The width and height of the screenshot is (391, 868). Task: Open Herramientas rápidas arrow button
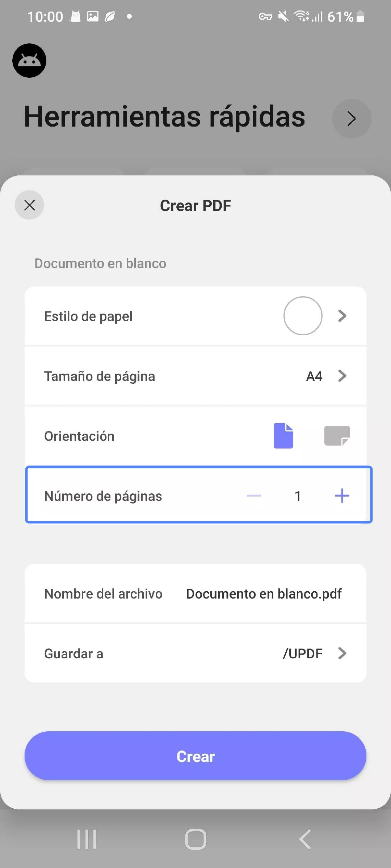[x=352, y=118]
